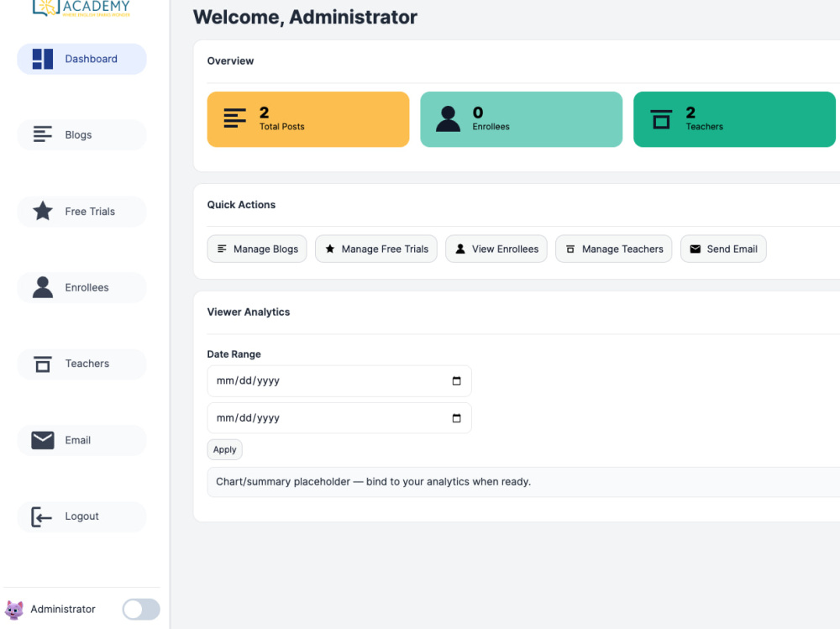The width and height of the screenshot is (840, 629).
Task: Click the Dashboard grid icon in sidebar
Action: (x=42, y=59)
